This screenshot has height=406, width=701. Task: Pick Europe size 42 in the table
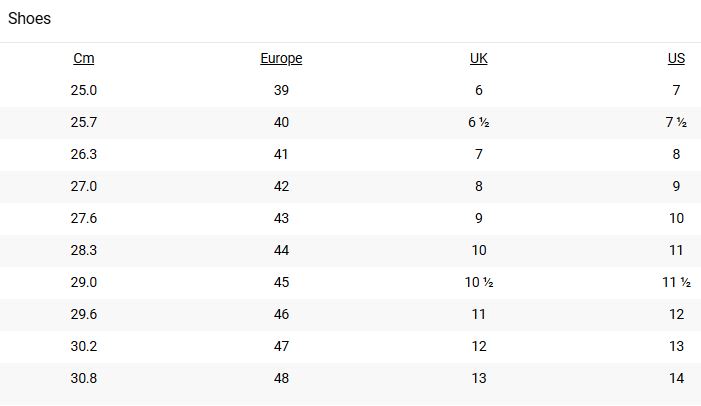(x=281, y=186)
